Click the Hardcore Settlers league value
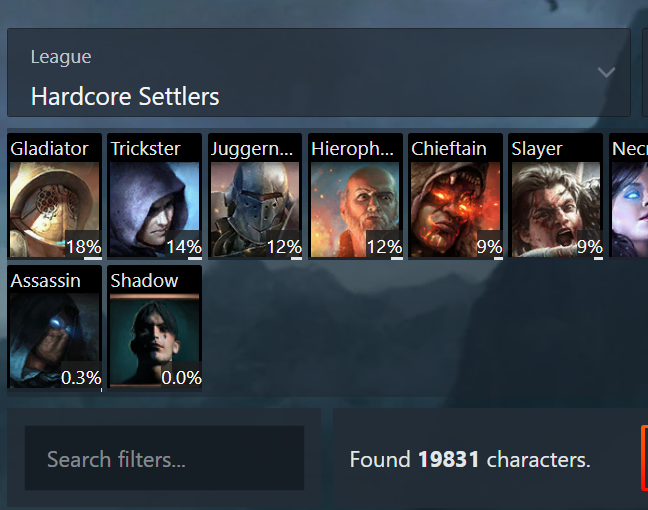648x510 pixels. pos(125,97)
